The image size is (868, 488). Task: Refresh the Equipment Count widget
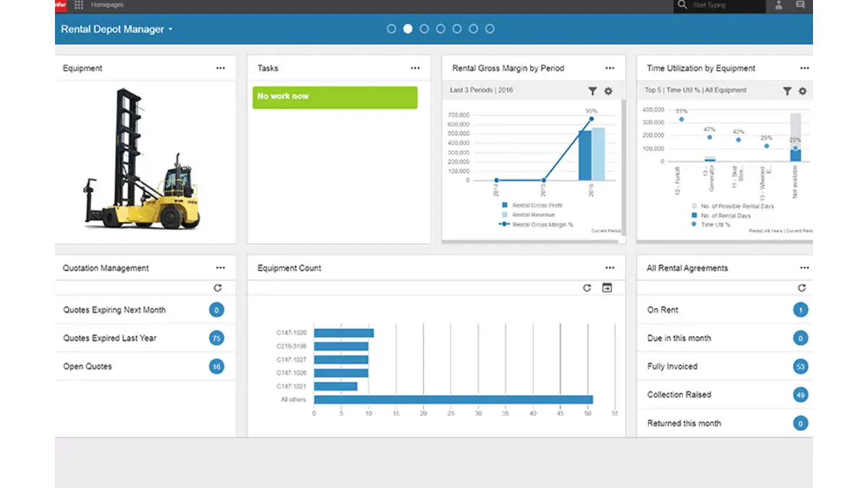pyautogui.click(x=587, y=288)
